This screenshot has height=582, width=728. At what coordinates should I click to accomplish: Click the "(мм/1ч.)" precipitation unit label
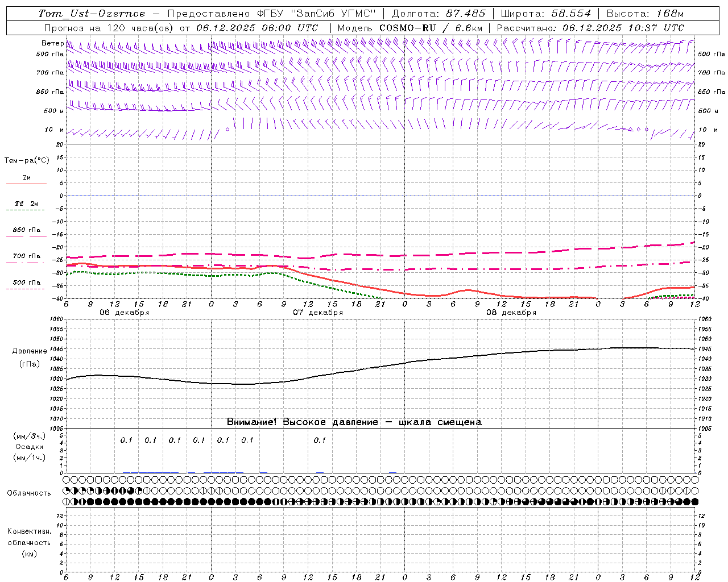point(30,458)
